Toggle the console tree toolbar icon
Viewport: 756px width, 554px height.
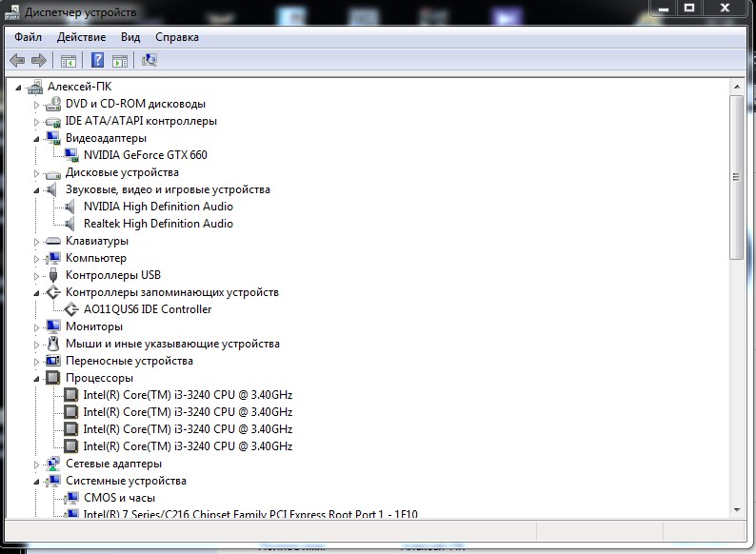69,61
